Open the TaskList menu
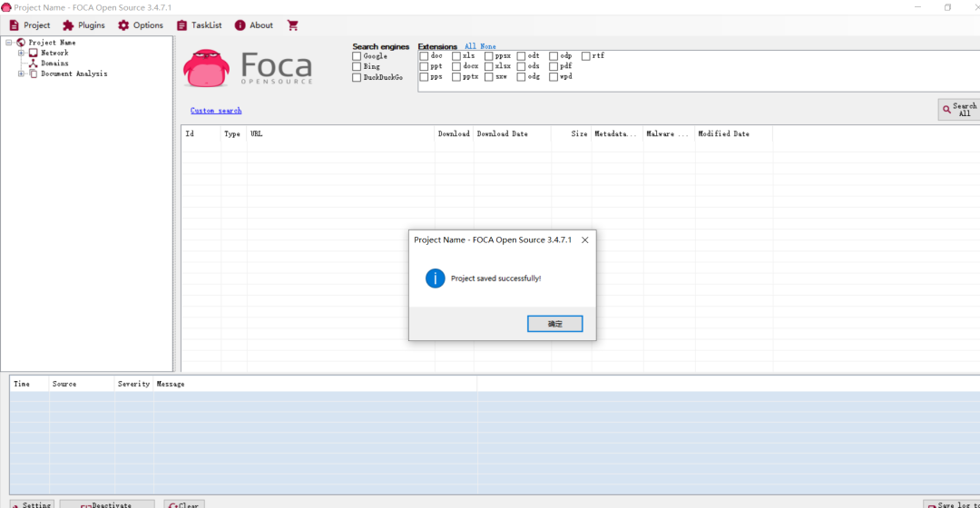 click(x=200, y=25)
